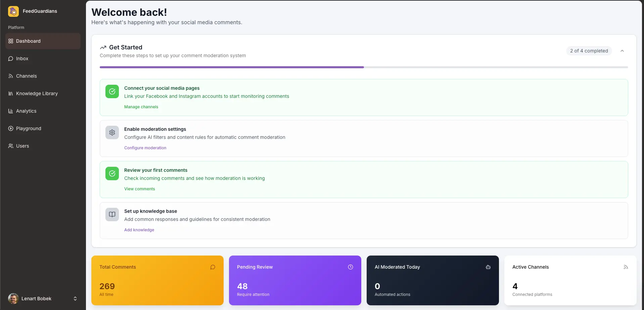Click the Manage channels link
Image resolution: width=644 pixels, height=310 pixels.
click(141, 107)
